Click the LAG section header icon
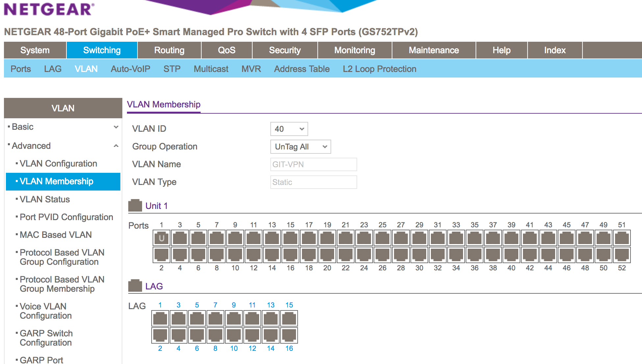This screenshot has width=642, height=364. (x=135, y=286)
